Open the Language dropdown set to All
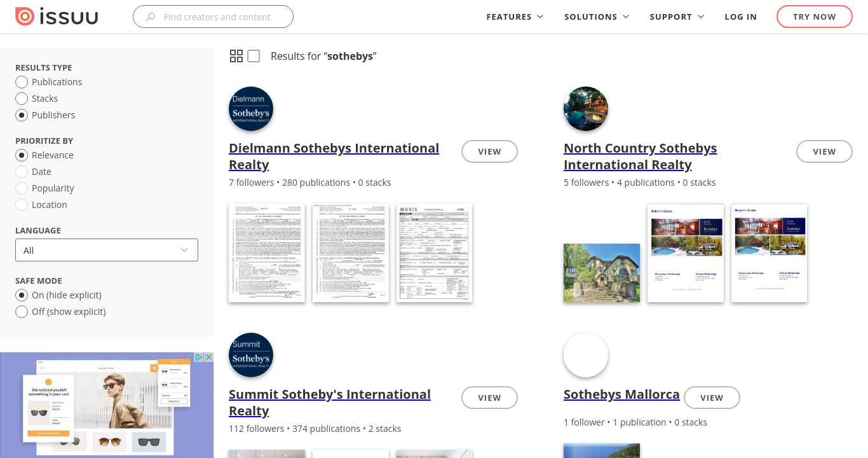The height and width of the screenshot is (458, 868). pyautogui.click(x=107, y=250)
